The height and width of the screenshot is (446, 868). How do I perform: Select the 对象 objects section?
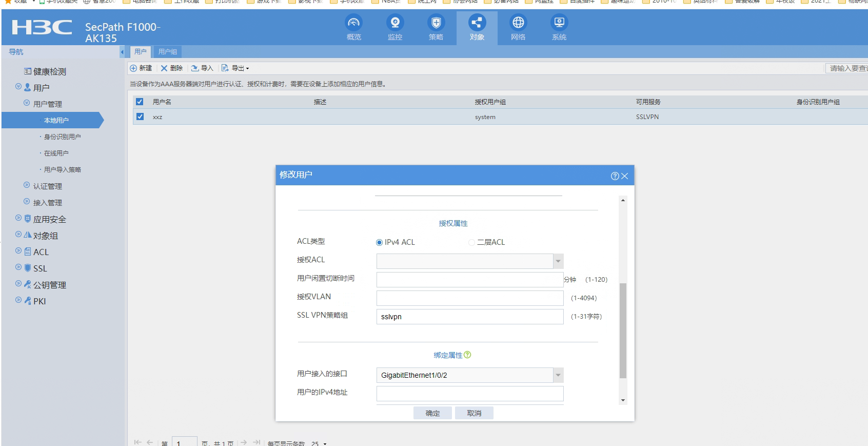[x=477, y=28]
